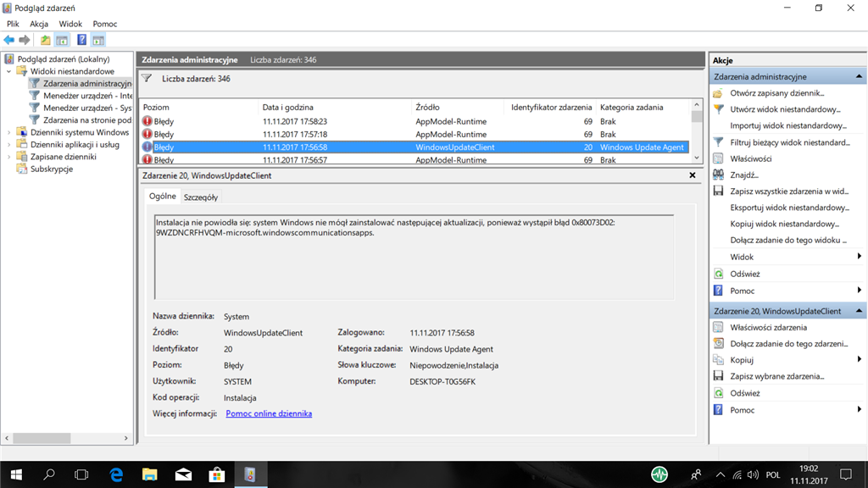Switch to the Szczegóły tab

(200, 197)
